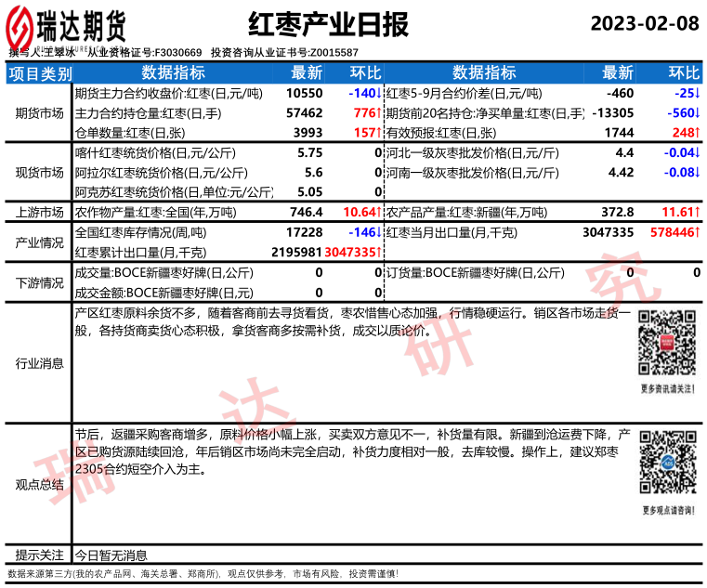Viewport: 707px width, 588px height.
Task: Click the 项目类别 column header
Action: point(39,72)
